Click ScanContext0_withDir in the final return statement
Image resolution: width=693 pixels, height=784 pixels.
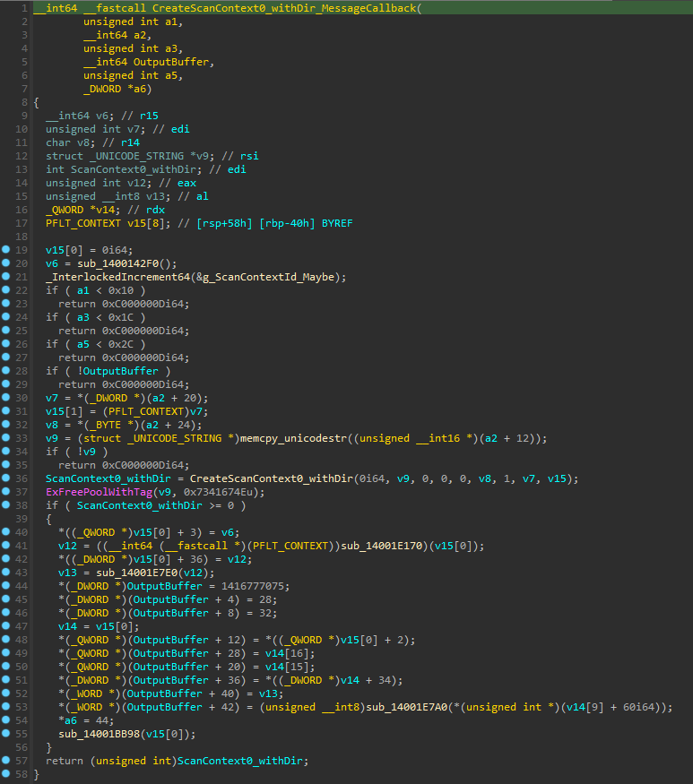[x=239, y=761]
